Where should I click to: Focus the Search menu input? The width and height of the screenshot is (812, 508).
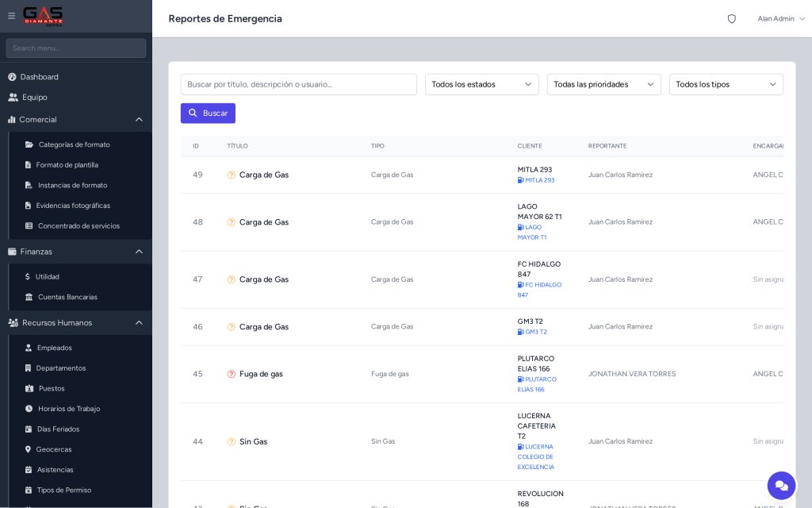point(76,48)
